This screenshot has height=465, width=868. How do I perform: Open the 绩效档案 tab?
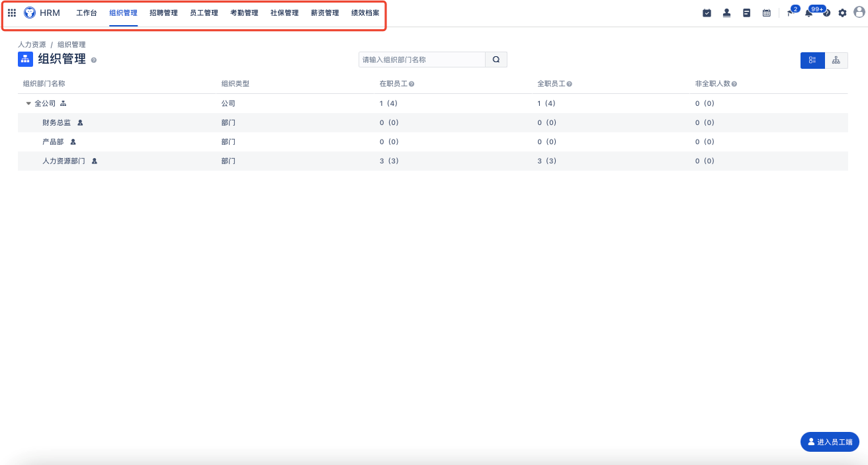pyautogui.click(x=365, y=13)
